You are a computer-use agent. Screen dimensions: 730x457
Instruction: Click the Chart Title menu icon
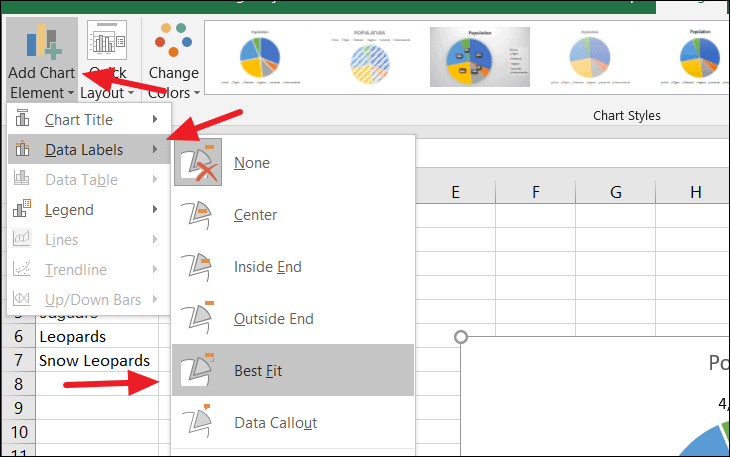coord(22,118)
